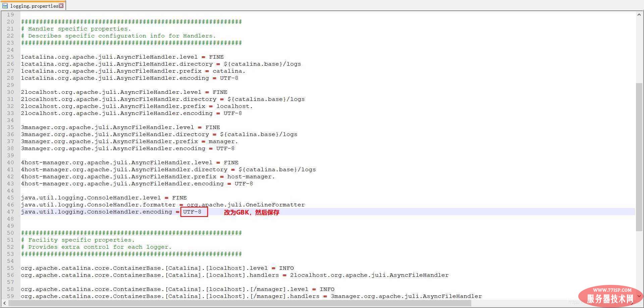Click line number 30 in the margin

(10, 92)
